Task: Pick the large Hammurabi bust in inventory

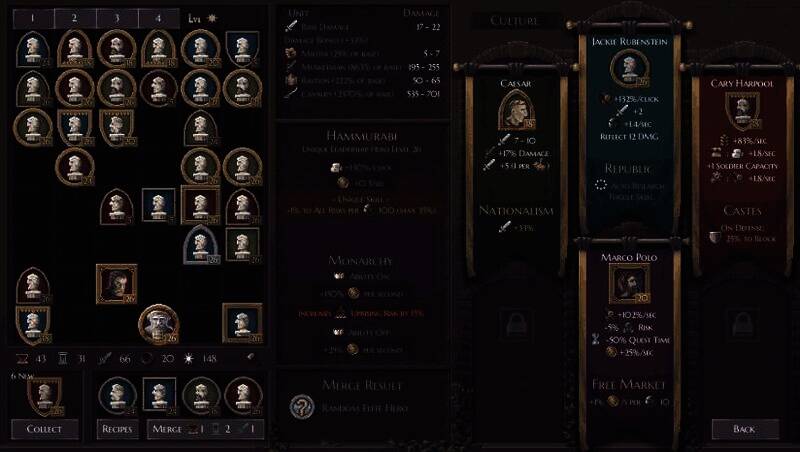Action: [x=159, y=324]
